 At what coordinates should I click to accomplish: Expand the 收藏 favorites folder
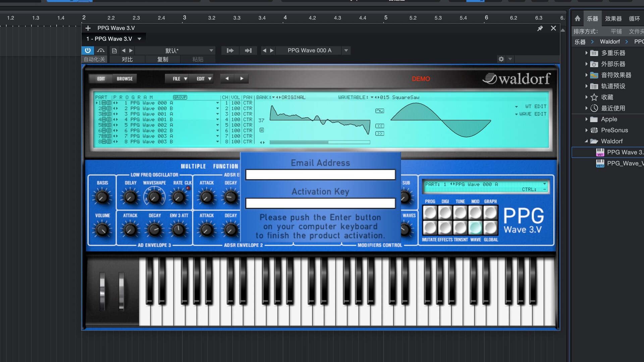click(586, 97)
